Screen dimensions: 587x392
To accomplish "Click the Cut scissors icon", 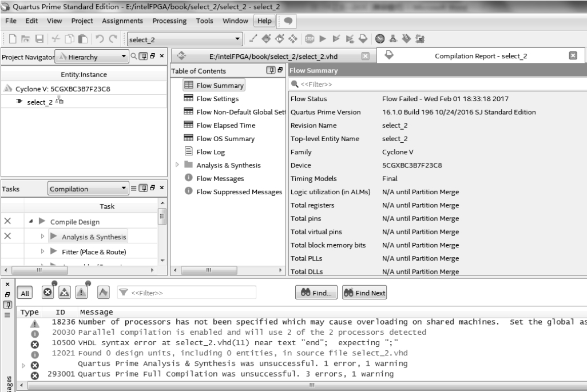I will click(x=55, y=39).
